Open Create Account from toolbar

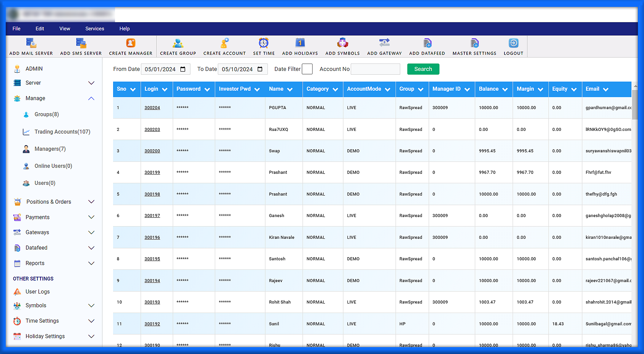pos(224,43)
